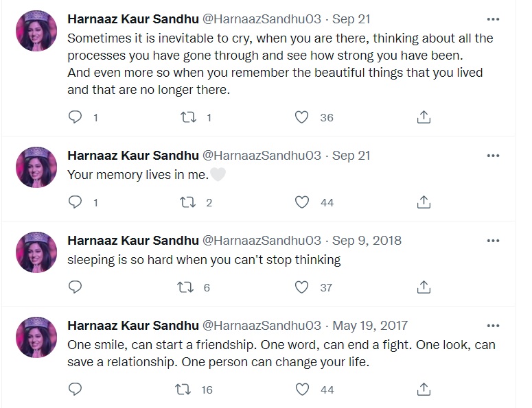Reply to the "inevitable to cry" tweet
The image size is (532, 408).
(76, 117)
